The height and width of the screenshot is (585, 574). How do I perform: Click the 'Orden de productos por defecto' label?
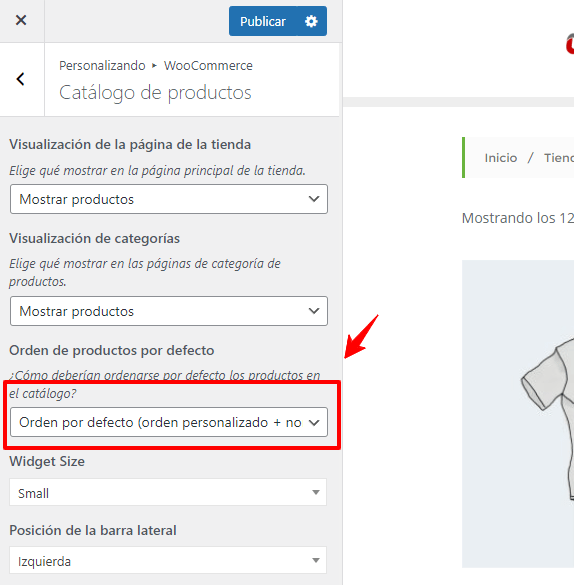click(112, 350)
